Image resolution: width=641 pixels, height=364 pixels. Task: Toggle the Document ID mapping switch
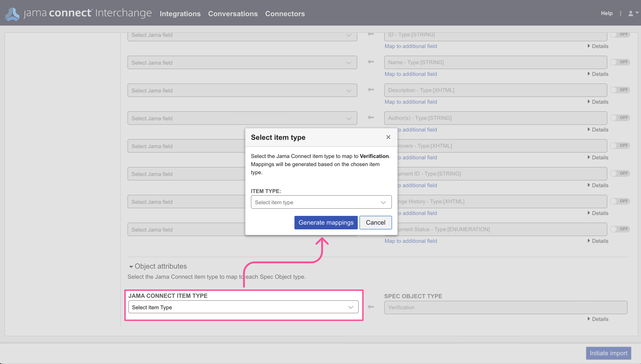(620, 173)
